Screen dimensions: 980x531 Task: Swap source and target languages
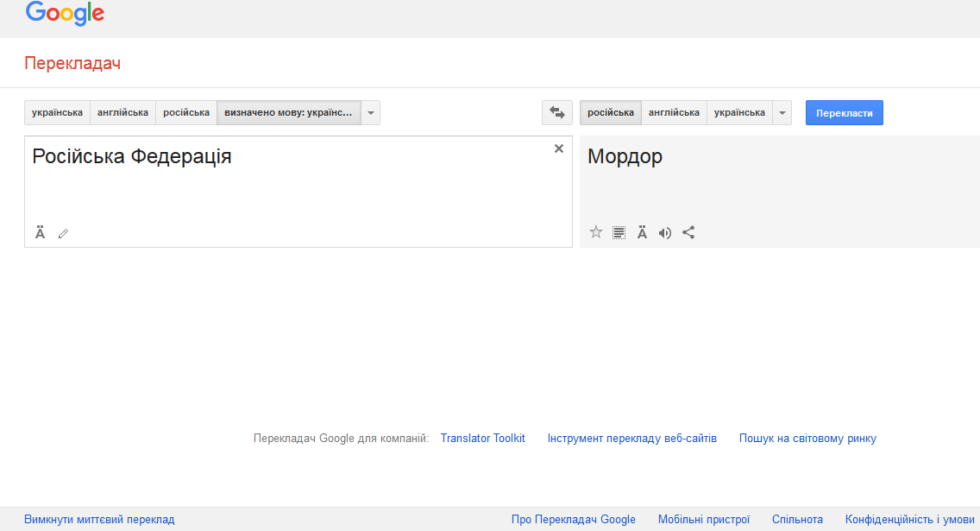[557, 112]
